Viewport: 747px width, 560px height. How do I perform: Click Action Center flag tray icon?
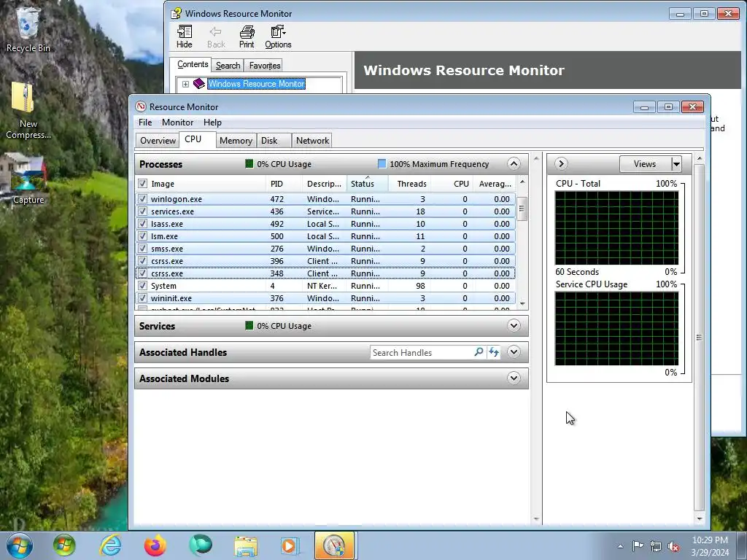point(638,546)
